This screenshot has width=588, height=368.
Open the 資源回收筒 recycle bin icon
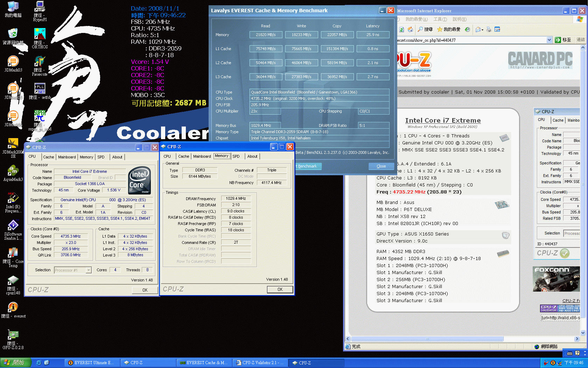13,36
